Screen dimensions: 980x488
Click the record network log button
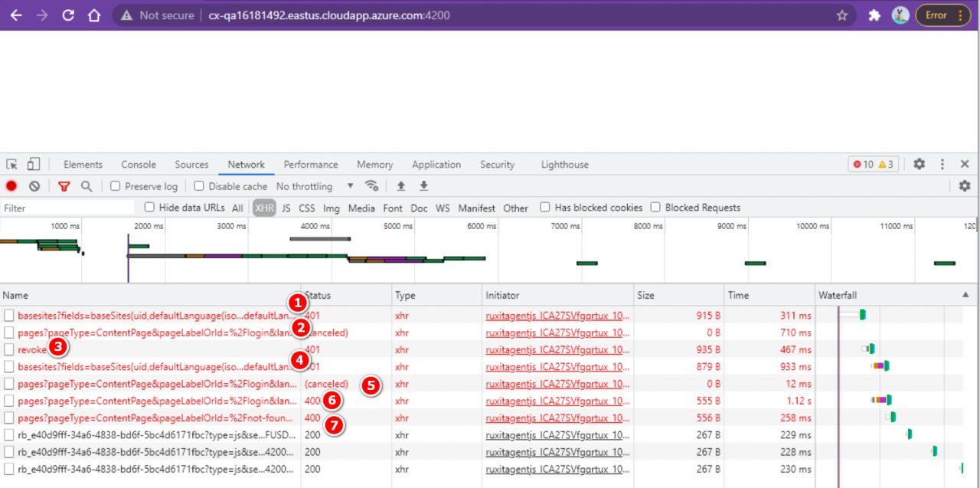coord(11,186)
